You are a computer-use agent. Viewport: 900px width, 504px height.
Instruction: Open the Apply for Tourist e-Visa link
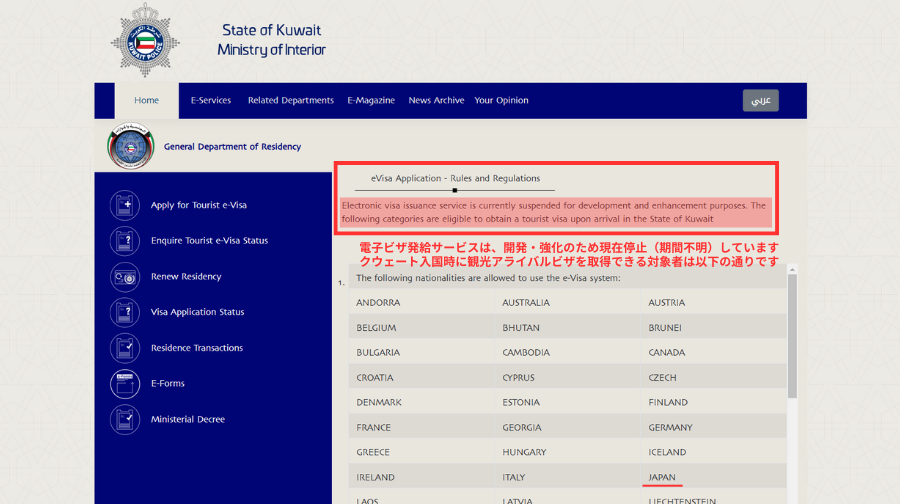click(x=199, y=205)
